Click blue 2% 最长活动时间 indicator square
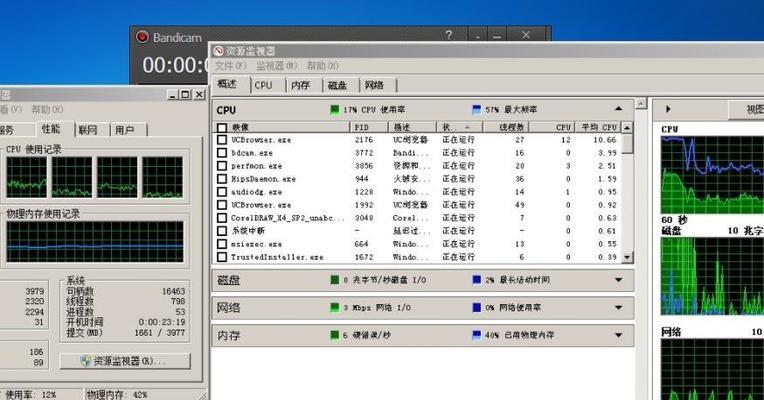Image resolution: width=764 pixels, height=400 pixels. pyautogui.click(x=477, y=280)
